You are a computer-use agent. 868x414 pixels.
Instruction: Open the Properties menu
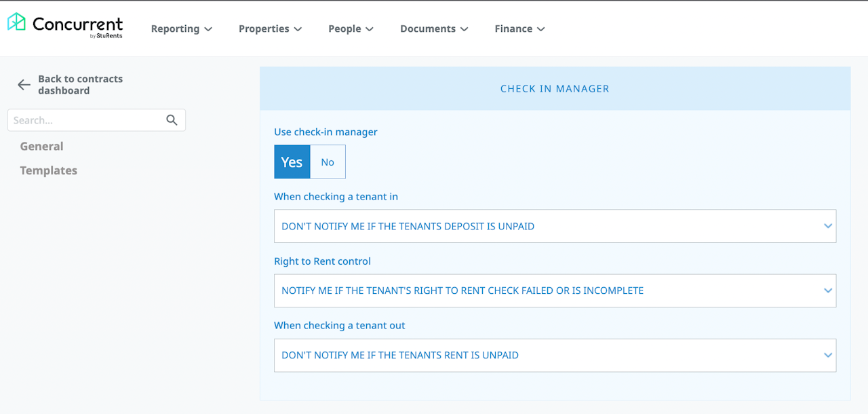[270, 29]
